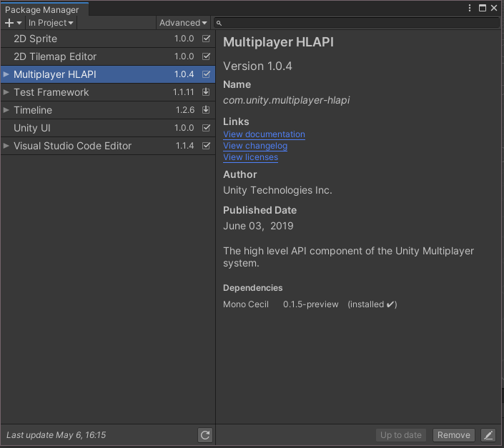This screenshot has height=448, width=504.
Task: Click the 0.1.5-preview dependency version
Action: point(310,304)
